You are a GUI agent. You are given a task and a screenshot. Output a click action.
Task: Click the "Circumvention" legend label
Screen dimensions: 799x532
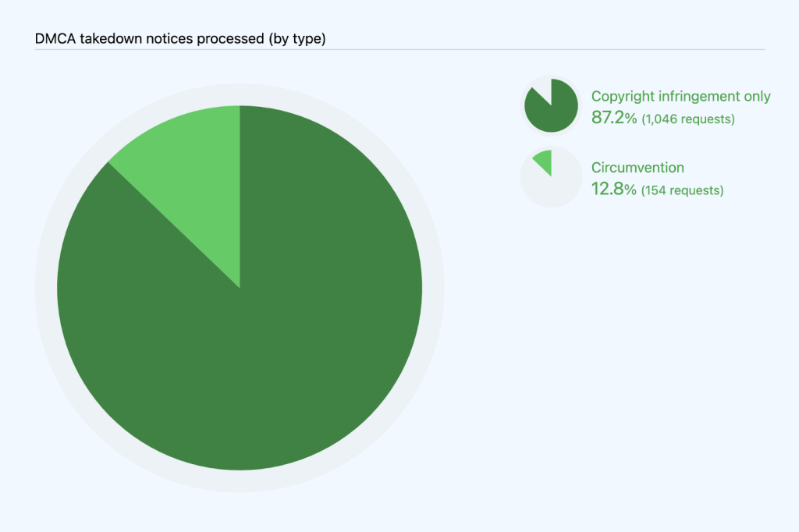click(637, 168)
